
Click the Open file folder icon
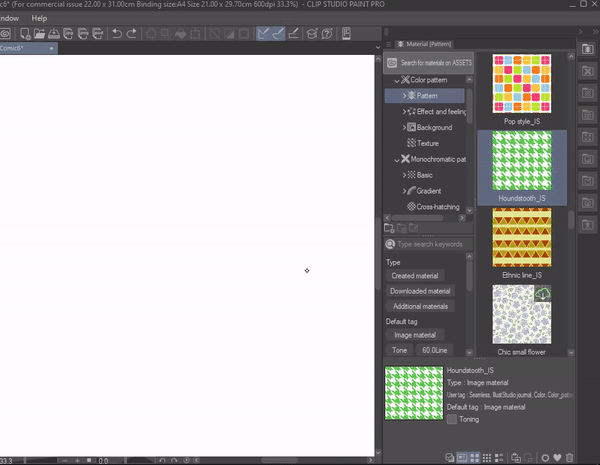[39, 34]
